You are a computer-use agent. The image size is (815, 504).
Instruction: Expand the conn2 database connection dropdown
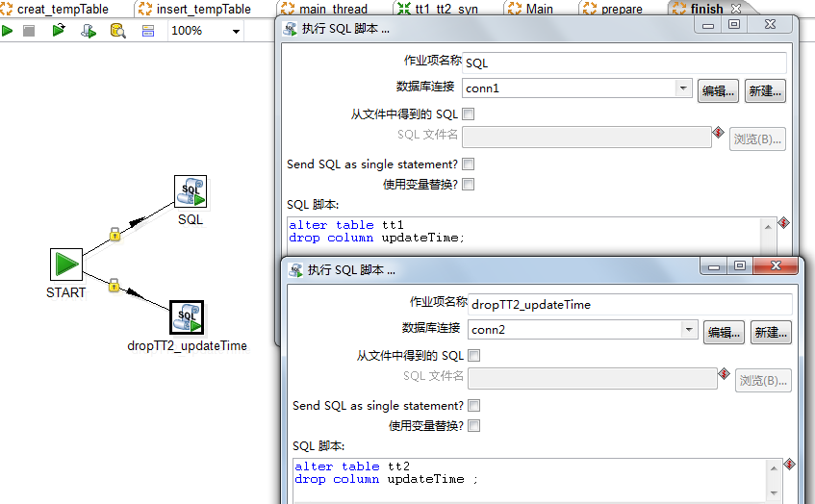point(689,329)
